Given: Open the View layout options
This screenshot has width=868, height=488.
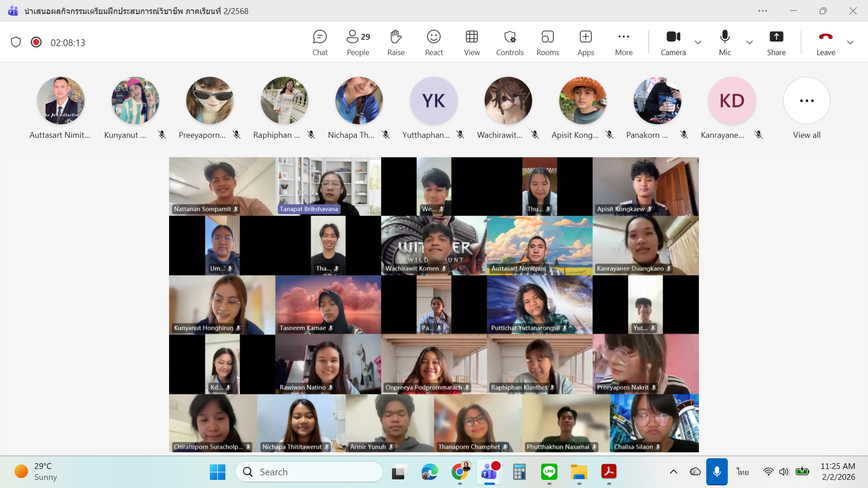Looking at the screenshot, I should click(x=472, y=42).
